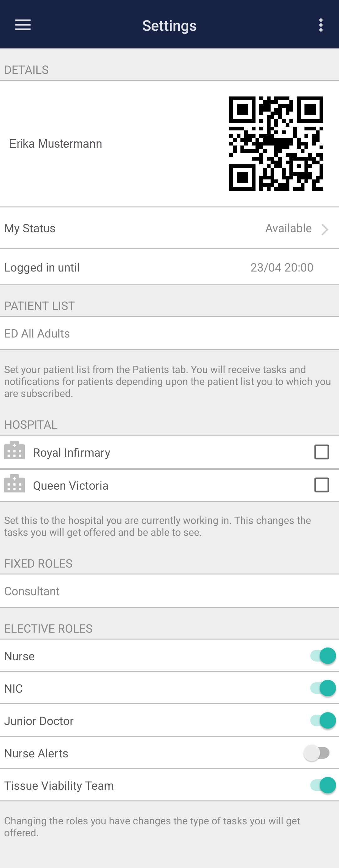Open the hamburger navigation menu
The width and height of the screenshot is (339, 868).
click(x=23, y=25)
